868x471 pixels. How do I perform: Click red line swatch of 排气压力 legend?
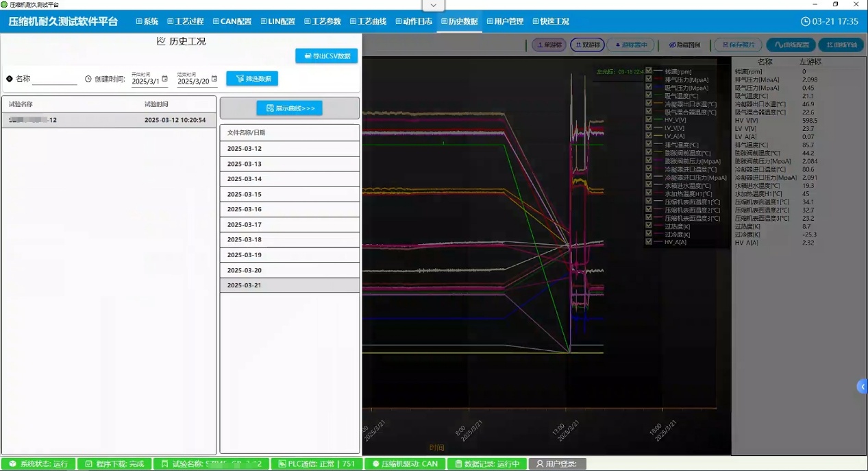click(x=658, y=80)
